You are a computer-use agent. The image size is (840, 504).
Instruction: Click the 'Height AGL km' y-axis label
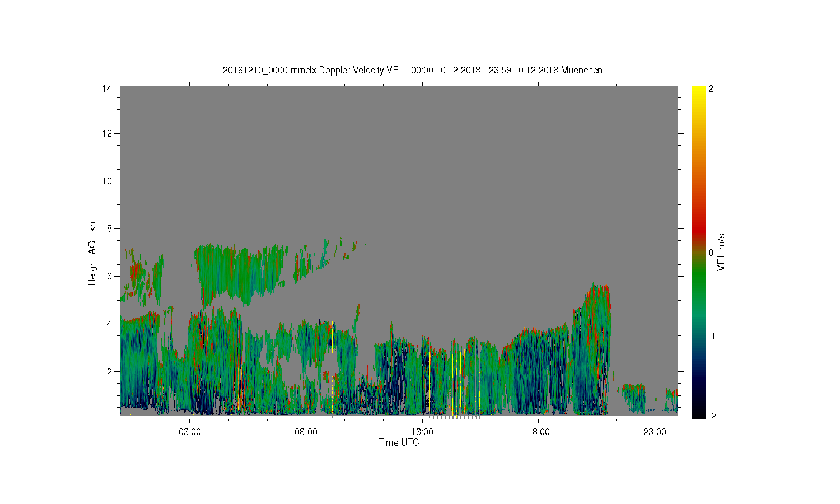92,252
